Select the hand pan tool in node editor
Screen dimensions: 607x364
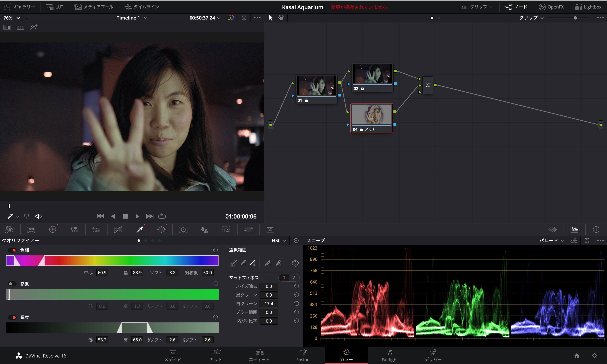click(x=281, y=18)
